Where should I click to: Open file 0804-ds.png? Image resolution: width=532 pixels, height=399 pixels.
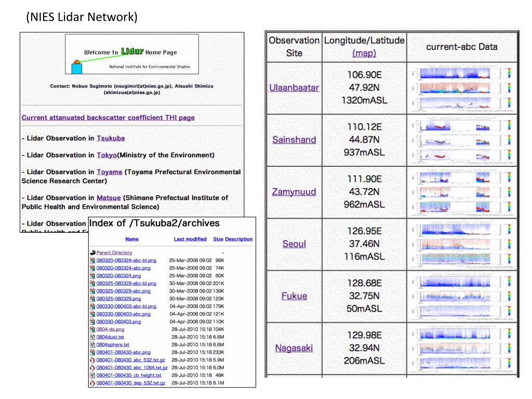point(110,329)
